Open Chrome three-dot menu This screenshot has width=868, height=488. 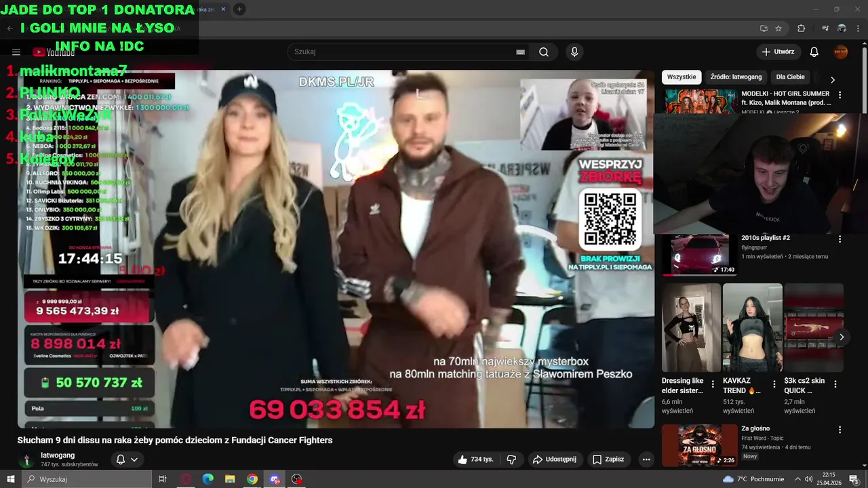pos(859,28)
